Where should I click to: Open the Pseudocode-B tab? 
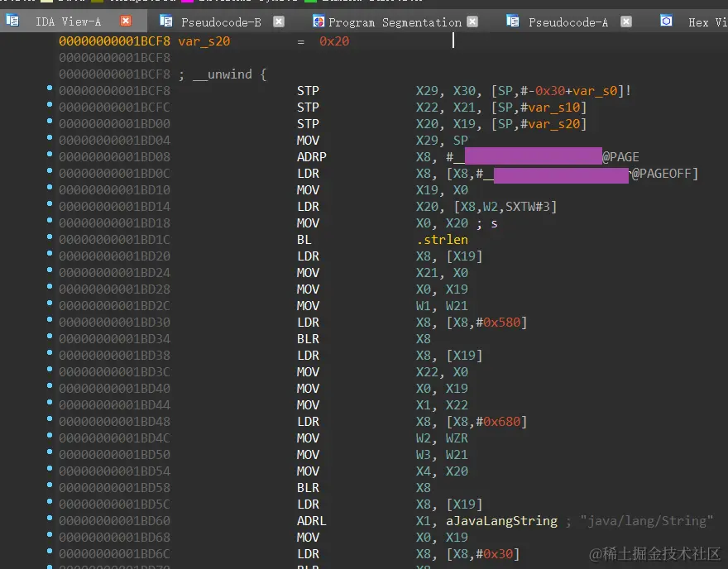(221, 22)
